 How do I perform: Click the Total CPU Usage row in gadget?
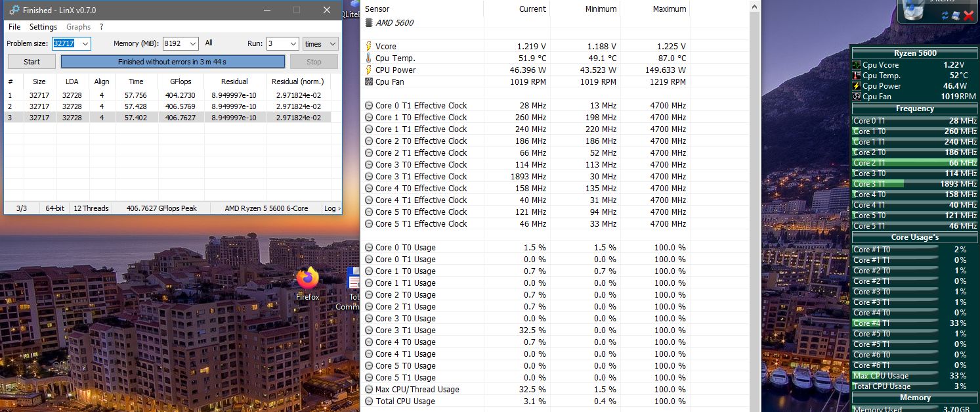click(914, 386)
